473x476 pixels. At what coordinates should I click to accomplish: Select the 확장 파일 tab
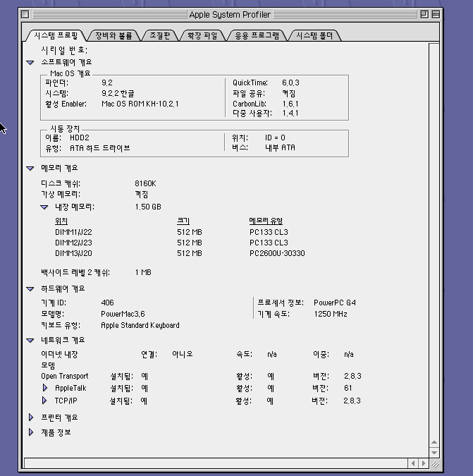(x=201, y=35)
